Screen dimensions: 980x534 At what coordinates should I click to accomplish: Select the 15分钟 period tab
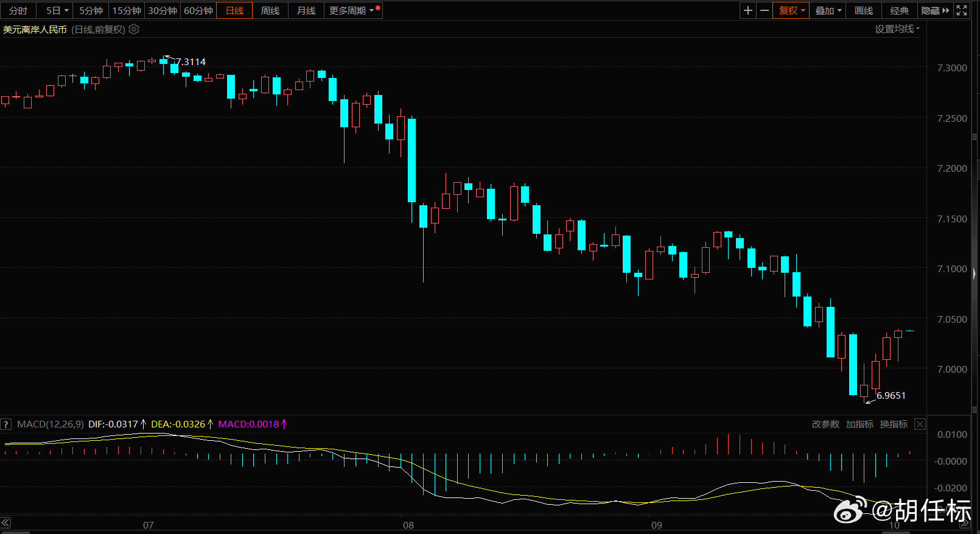click(x=127, y=10)
